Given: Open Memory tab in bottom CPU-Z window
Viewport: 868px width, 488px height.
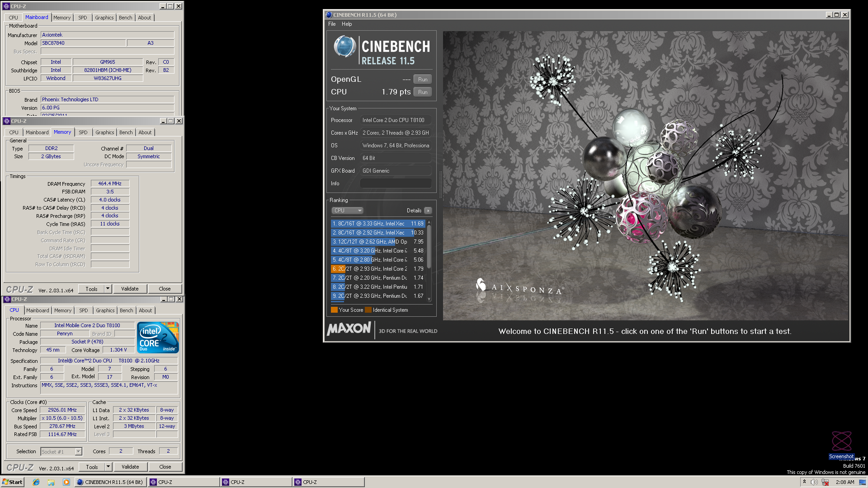Looking at the screenshot, I should pos(63,310).
